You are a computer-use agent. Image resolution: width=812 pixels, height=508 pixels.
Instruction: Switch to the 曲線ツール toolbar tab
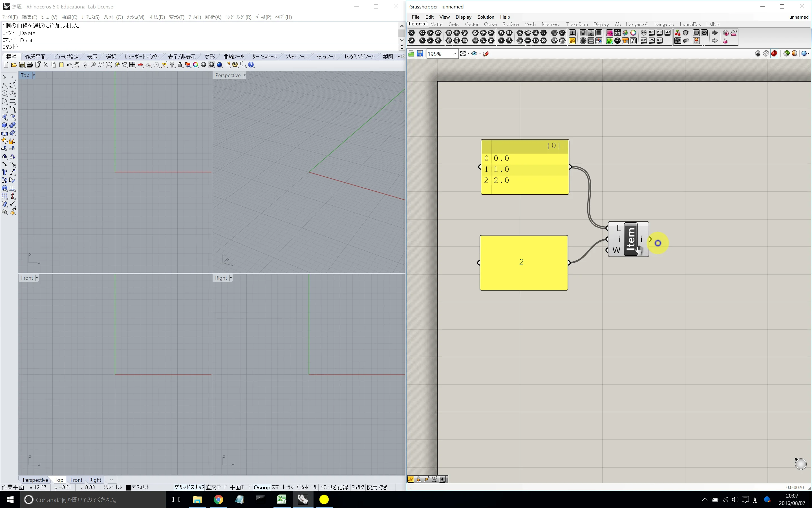pos(233,56)
